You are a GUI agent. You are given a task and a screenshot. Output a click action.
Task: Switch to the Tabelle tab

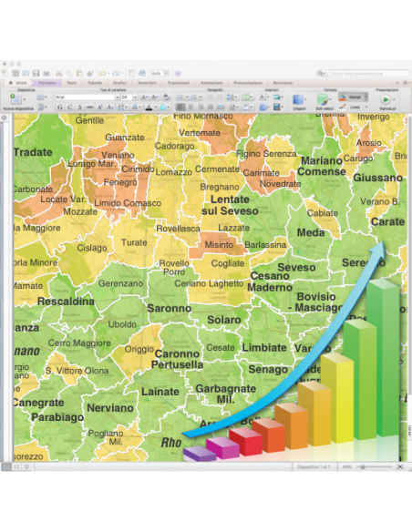click(95, 83)
